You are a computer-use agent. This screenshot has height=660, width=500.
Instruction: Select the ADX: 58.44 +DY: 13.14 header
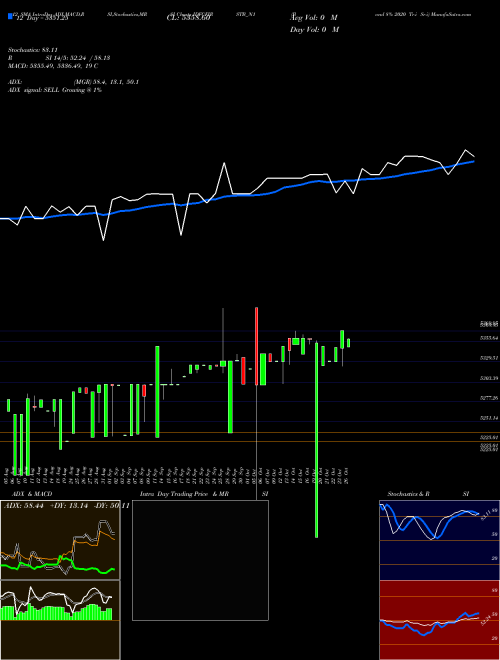(66, 506)
